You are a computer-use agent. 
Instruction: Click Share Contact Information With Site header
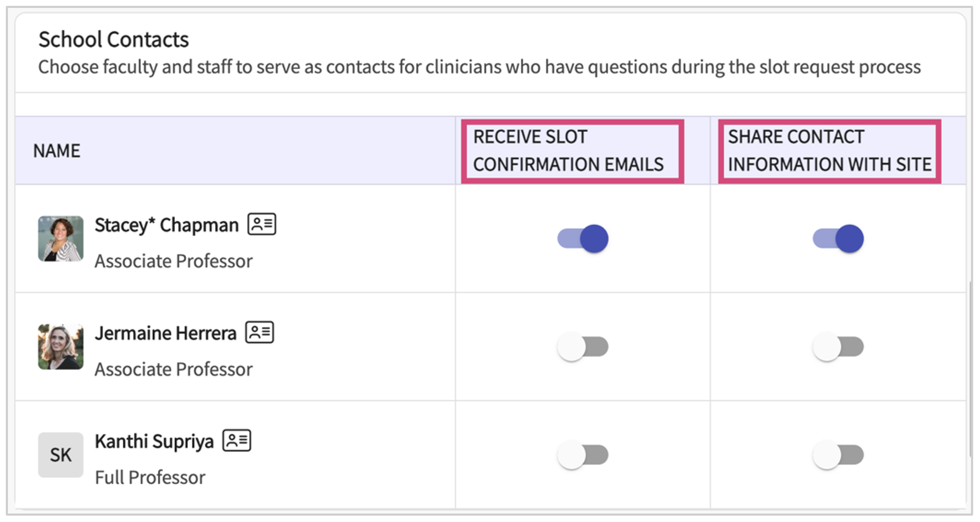(x=829, y=151)
